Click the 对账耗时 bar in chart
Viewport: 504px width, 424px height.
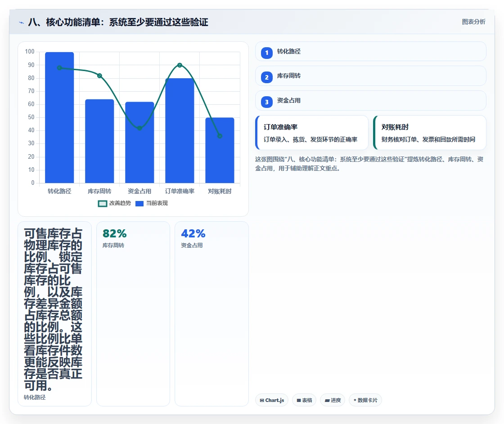click(220, 150)
